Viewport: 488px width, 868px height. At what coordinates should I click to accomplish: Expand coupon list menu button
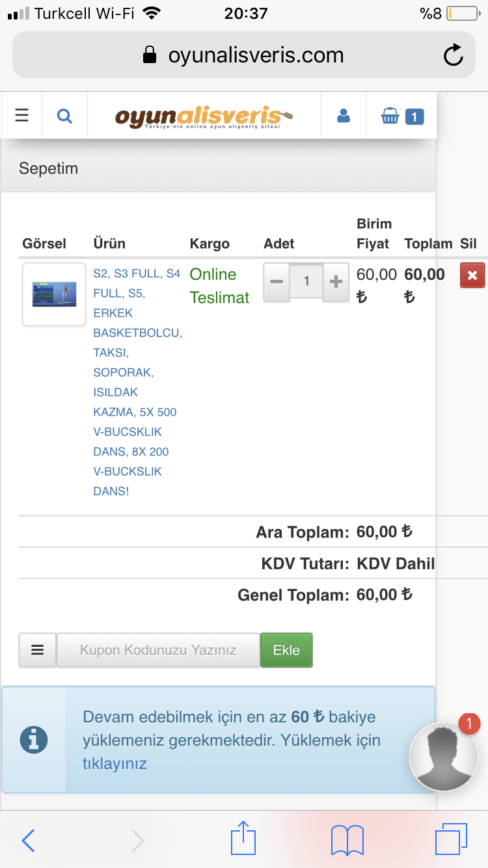38,650
